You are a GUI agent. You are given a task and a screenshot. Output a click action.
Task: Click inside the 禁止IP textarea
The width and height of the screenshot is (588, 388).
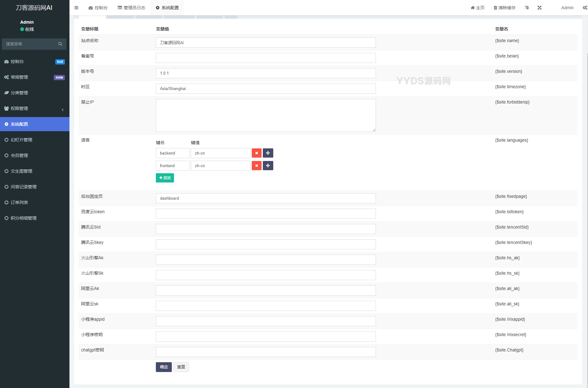[266, 115]
